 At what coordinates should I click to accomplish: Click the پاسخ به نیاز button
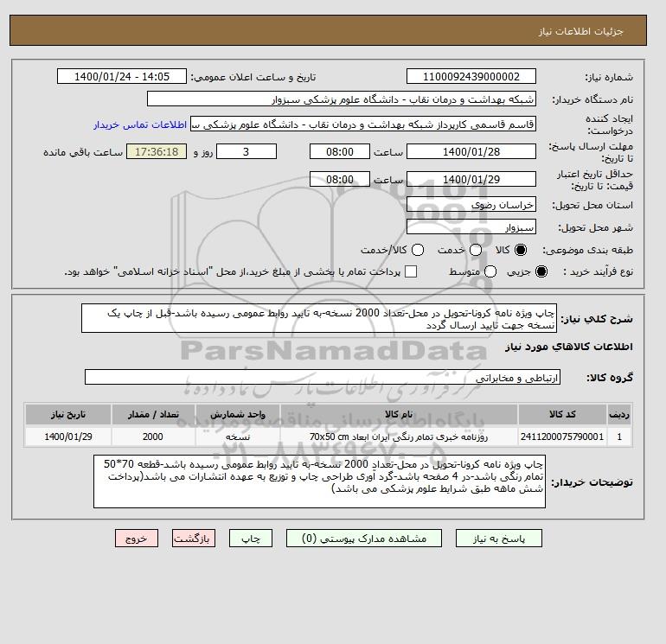[499, 539]
